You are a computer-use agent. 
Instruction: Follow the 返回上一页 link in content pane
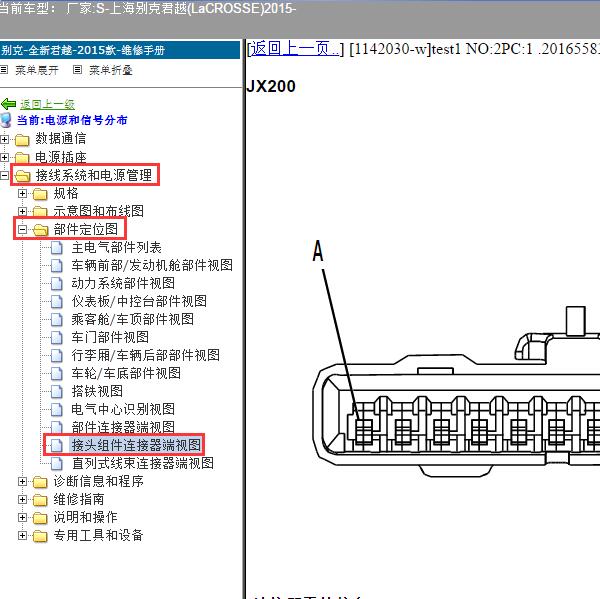click(295, 49)
